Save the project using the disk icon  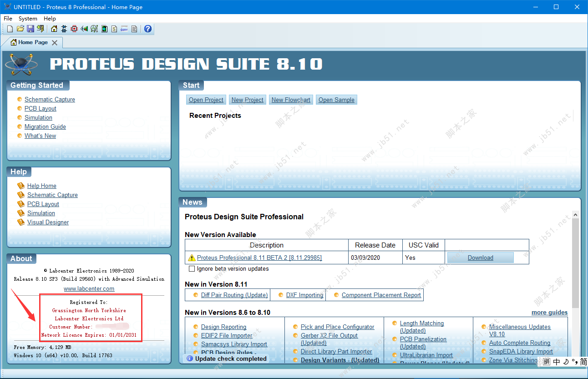[30, 29]
